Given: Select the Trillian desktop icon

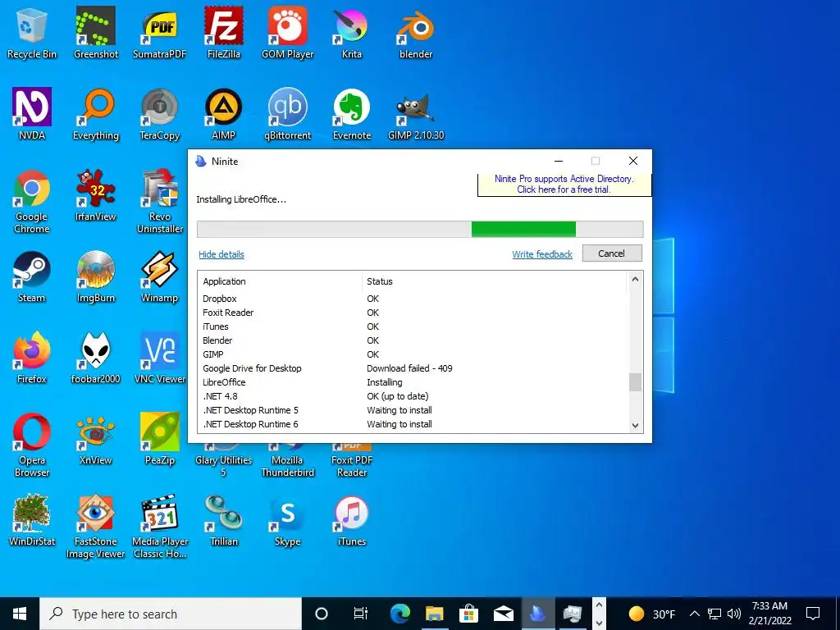Looking at the screenshot, I should tap(223, 519).
